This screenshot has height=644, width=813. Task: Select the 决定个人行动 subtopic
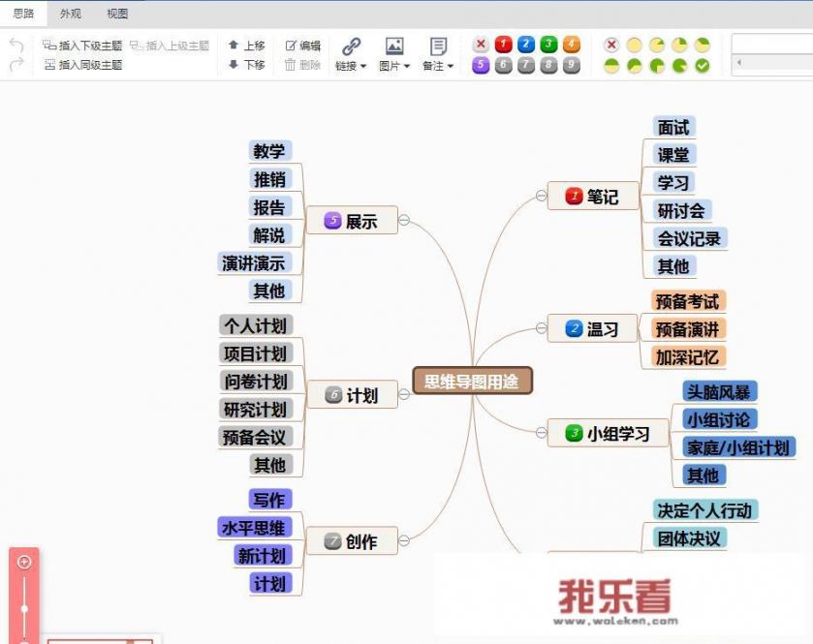[705, 510]
